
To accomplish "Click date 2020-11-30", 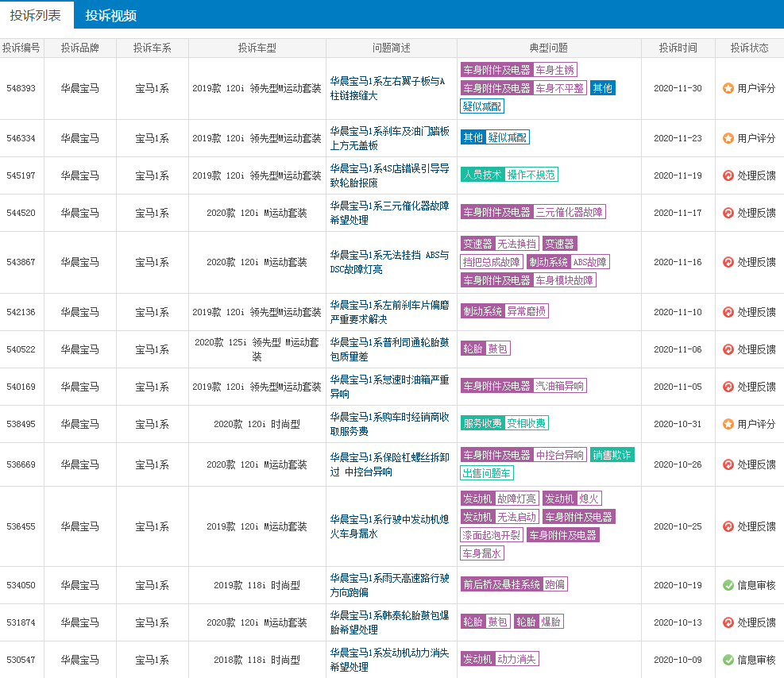I will click(678, 88).
